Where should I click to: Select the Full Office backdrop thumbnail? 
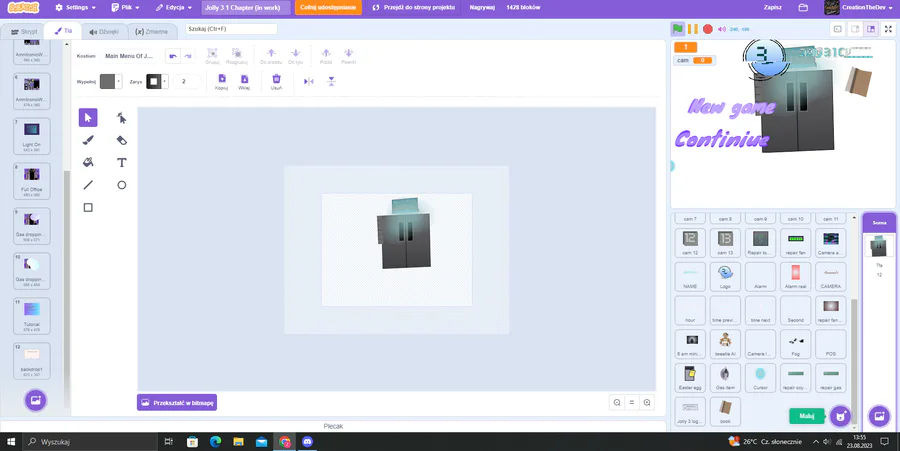tap(32, 181)
